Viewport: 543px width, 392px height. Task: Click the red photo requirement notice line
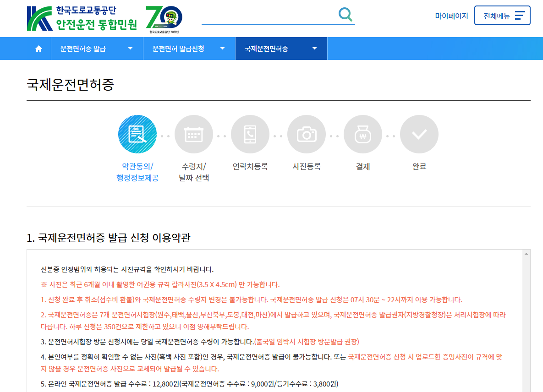pyautogui.click(x=160, y=285)
